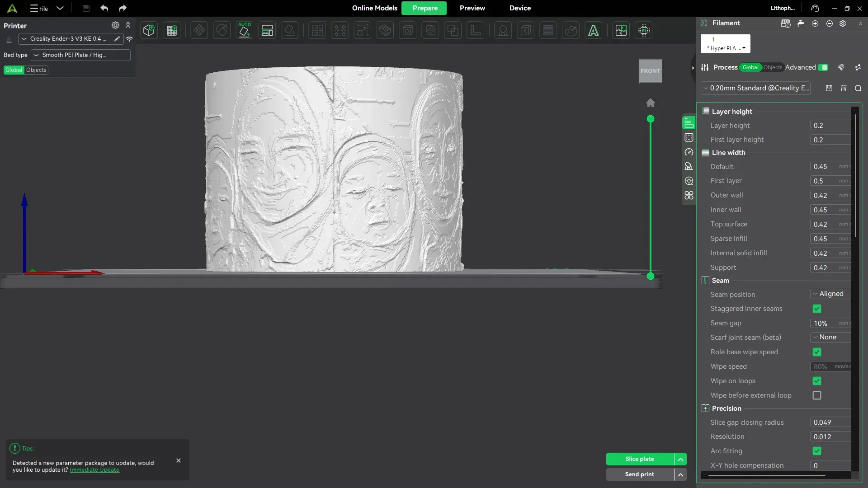This screenshot has width=868, height=488.
Task: Uncheck Staggered inner seams
Action: (817, 309)
